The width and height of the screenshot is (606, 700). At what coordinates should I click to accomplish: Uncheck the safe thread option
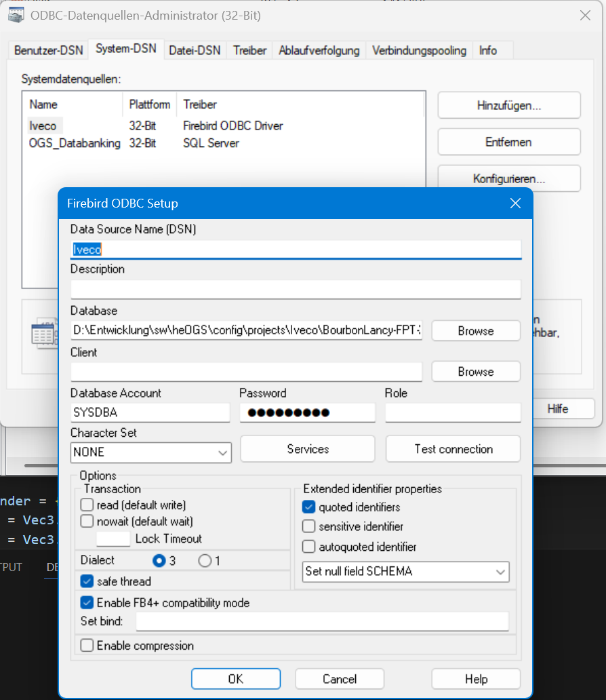tap(87, 581)
